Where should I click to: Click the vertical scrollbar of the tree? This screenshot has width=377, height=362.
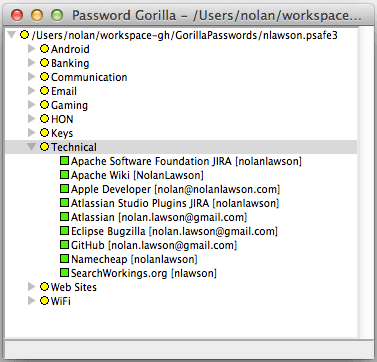point(365,182)
